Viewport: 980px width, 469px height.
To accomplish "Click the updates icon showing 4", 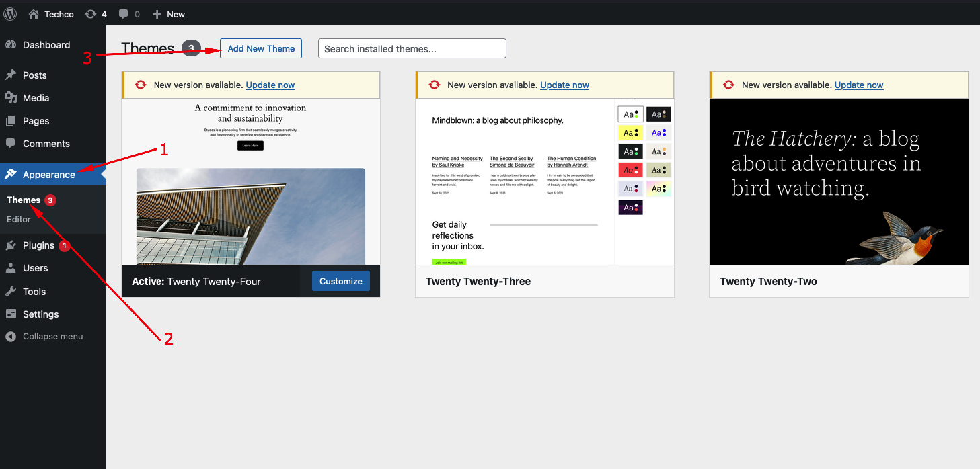I will tap(91, 14).
